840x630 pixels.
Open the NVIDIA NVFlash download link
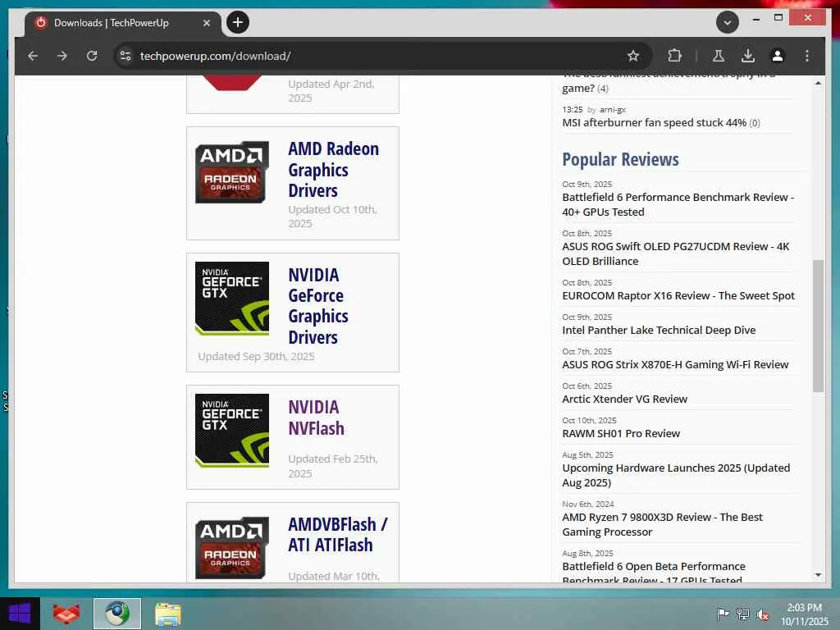pyautogui.click(x=316, y=418)
